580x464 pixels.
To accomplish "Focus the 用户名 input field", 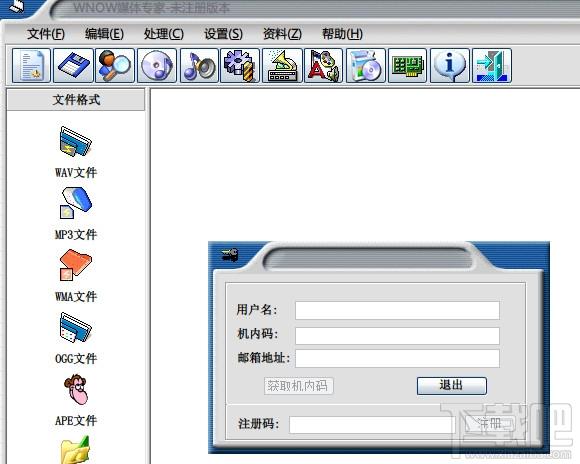I will tap(397, 310).
